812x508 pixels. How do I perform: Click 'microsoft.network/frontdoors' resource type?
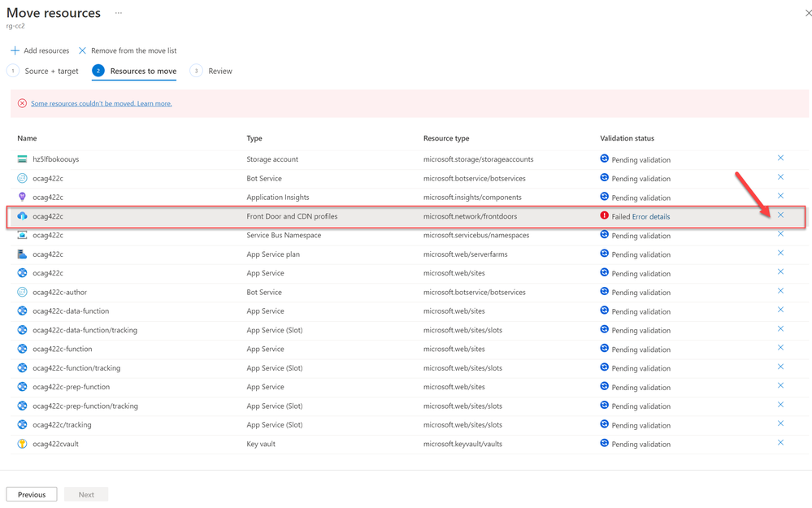click(470, 216)
